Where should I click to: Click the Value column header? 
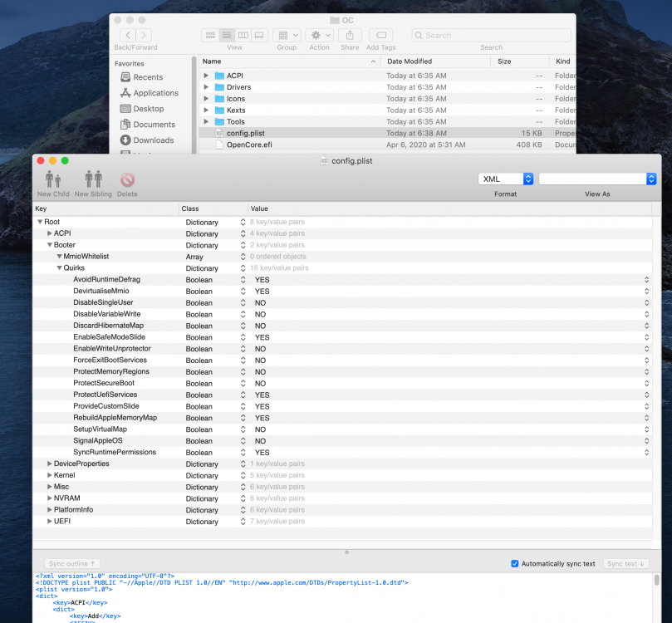pos(450,208)
